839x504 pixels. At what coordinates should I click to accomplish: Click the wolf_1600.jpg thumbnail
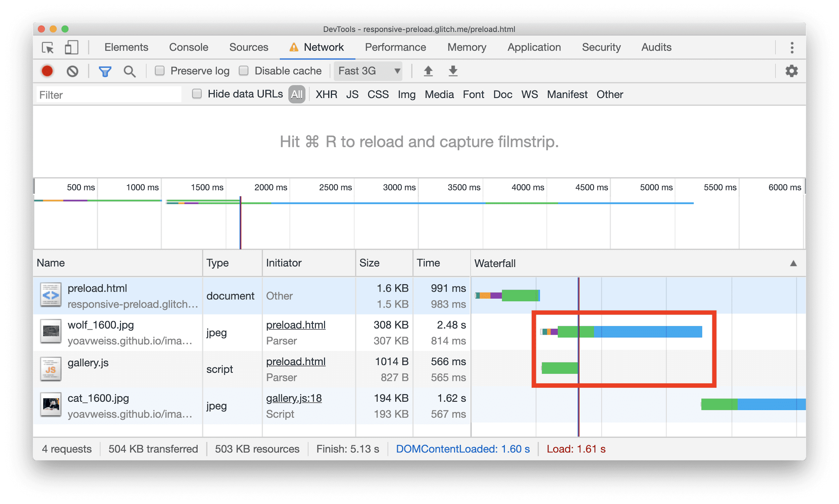tap(50, 332)
